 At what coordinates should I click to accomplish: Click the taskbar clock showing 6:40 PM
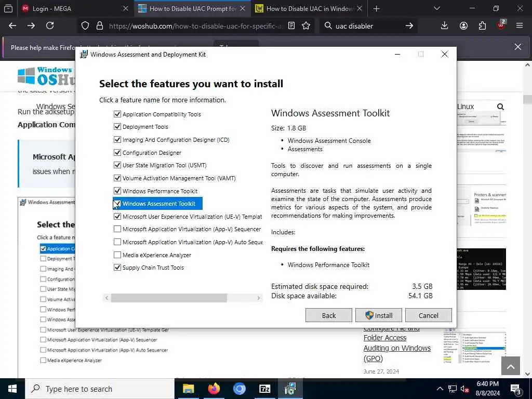pyautogui.click(x=487, y=389)
